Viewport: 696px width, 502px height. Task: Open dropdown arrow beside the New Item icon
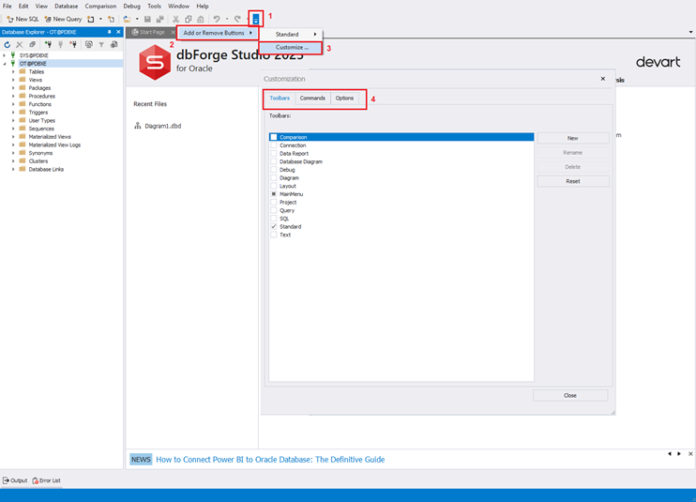tap(100, 19)
